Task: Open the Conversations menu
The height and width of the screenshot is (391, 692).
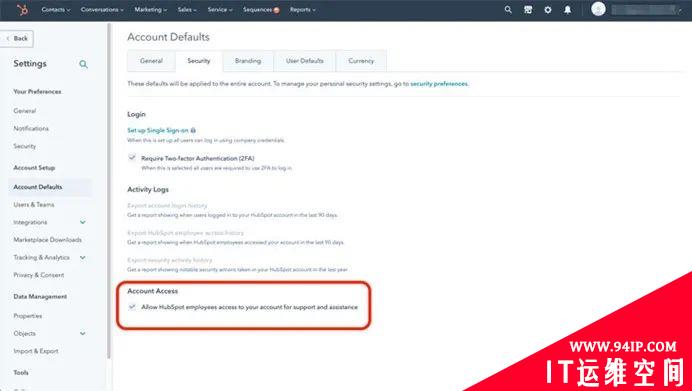Action: tap(102, 9)
